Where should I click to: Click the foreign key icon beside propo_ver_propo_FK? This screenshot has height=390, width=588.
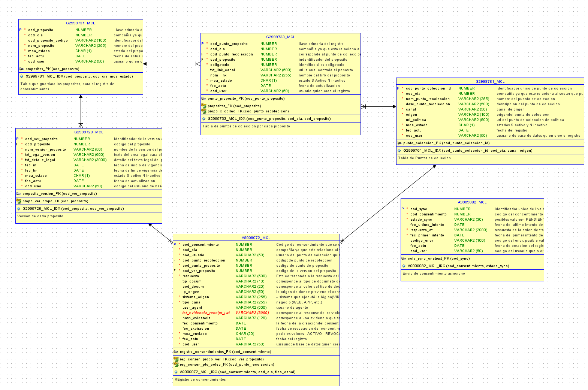click(19, 201)
